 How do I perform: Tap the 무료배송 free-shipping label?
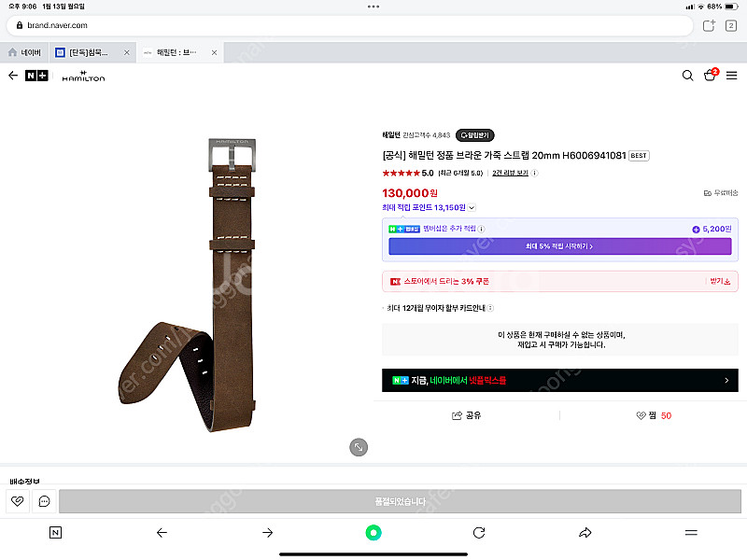[x=721, y=193]
